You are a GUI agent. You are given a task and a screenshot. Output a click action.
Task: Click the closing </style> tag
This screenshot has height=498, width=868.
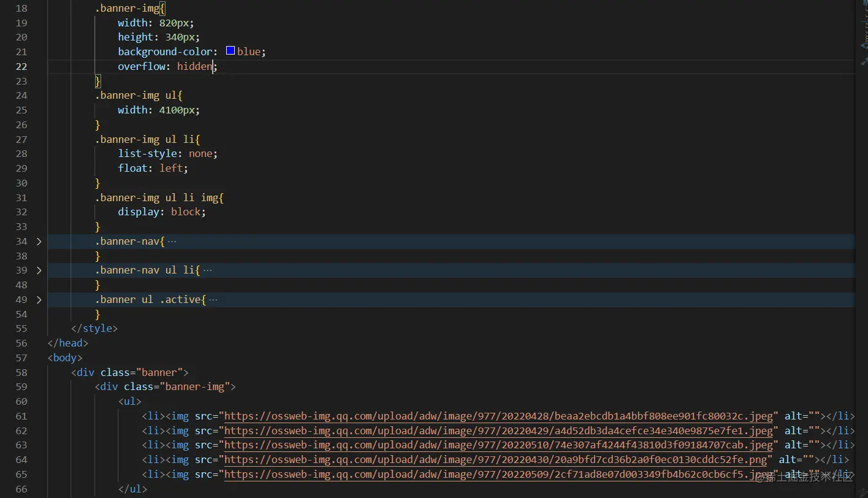[94, 329]
